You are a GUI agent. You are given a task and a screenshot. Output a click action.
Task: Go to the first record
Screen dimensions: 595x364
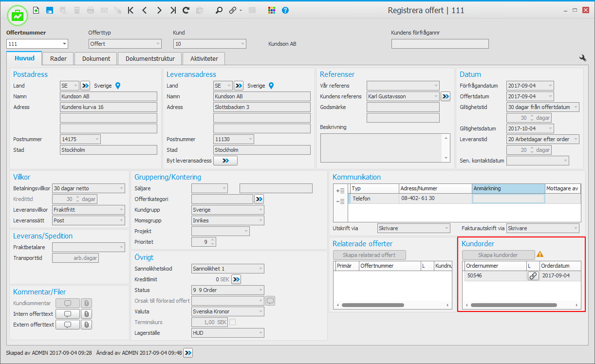130,10
